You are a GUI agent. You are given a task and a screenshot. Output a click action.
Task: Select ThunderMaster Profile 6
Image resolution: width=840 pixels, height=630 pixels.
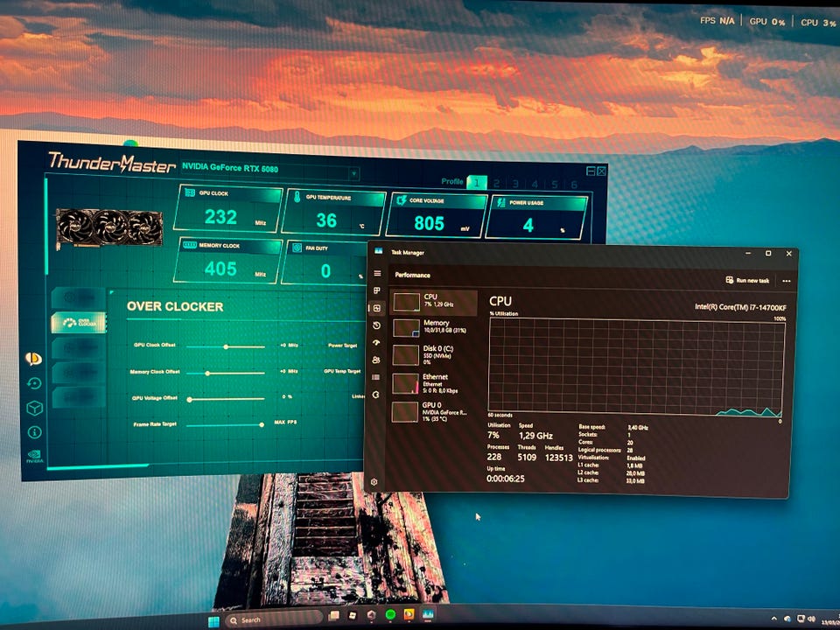574,185
